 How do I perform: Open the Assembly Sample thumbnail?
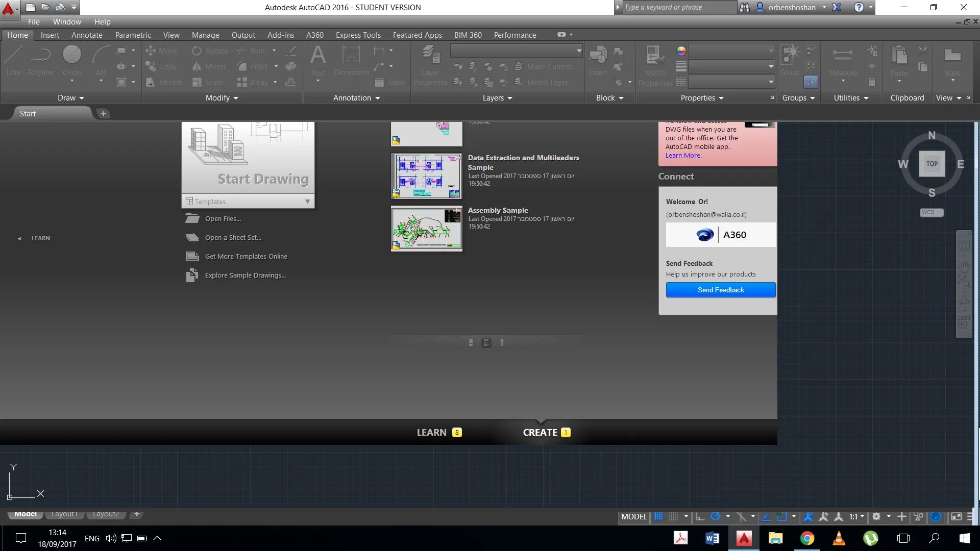tap(426, 229)
